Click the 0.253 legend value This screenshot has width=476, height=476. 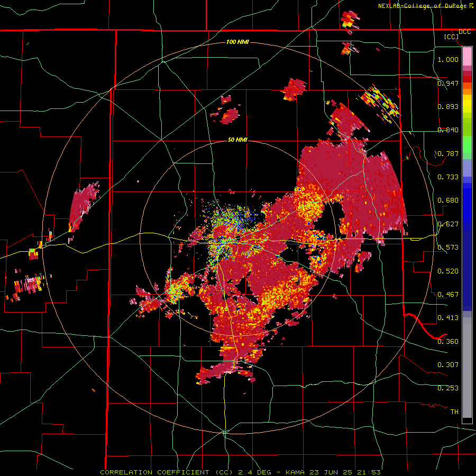448,388
